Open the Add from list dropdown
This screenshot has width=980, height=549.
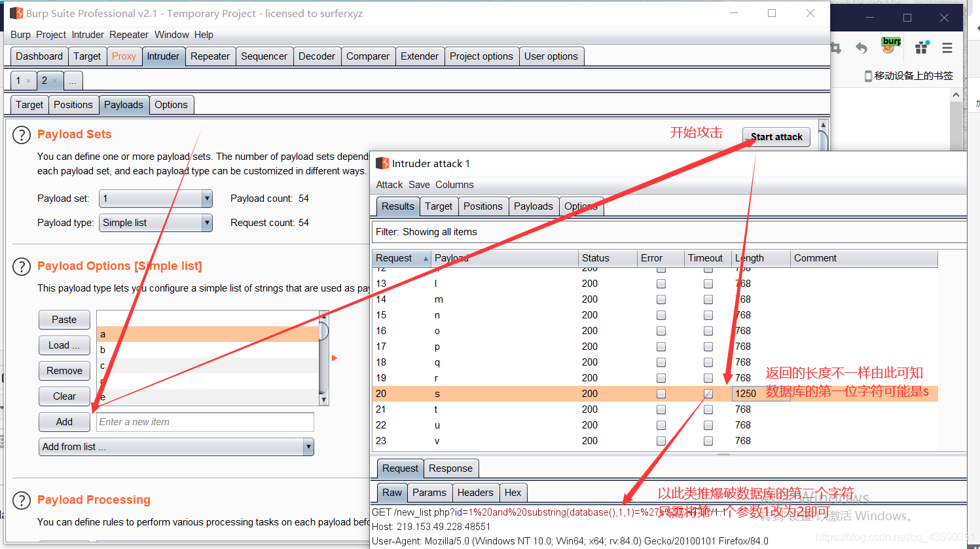pos(176,447)
